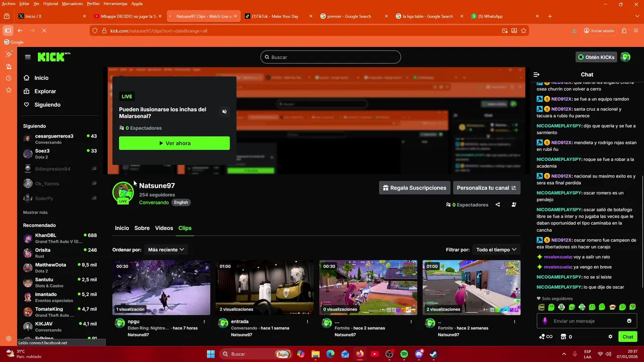Open browser extensions puzzle icon
The height and width of the screenshot is (362, 644).
coord(624,31)
